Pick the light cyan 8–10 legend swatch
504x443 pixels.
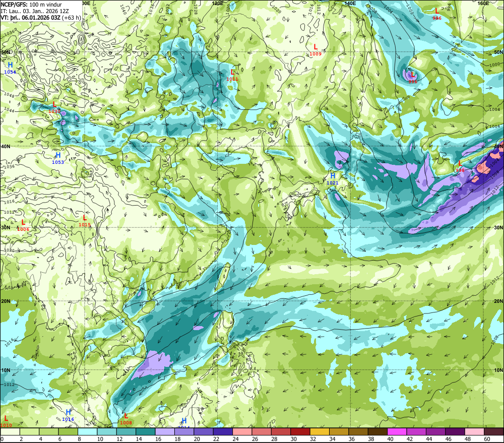point(87,431)
